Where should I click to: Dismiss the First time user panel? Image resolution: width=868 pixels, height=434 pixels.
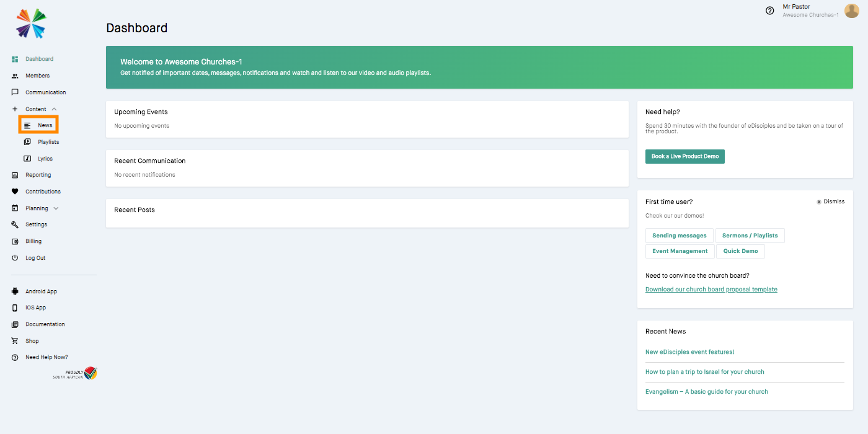coord(831,201)
